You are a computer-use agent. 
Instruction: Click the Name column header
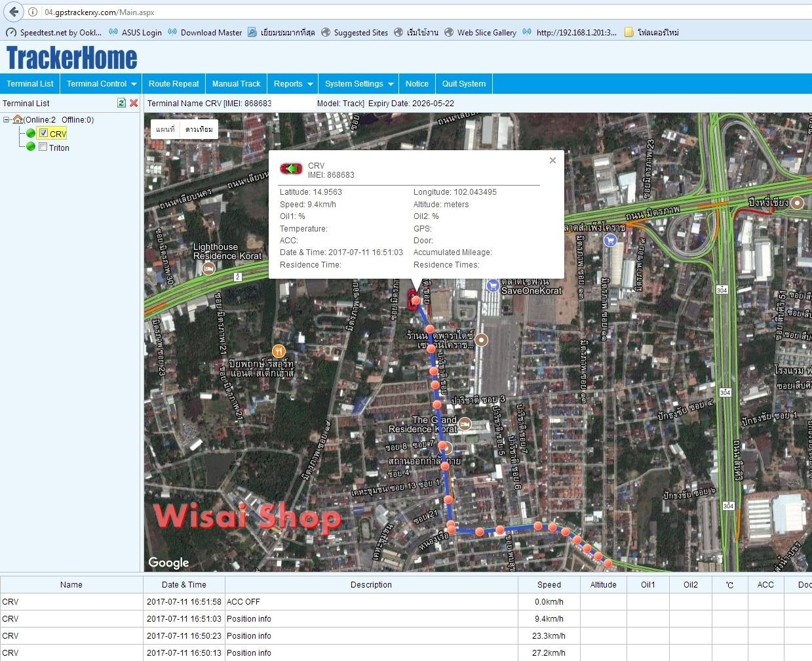[x=71, y=585]
